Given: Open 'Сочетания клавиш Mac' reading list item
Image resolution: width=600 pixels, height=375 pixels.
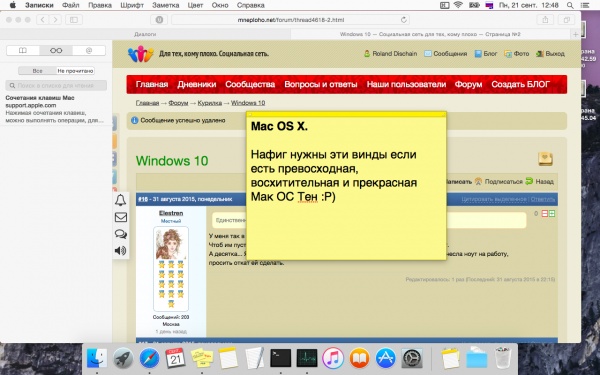Looking at the screenshot, I should (x=56, y=109).
